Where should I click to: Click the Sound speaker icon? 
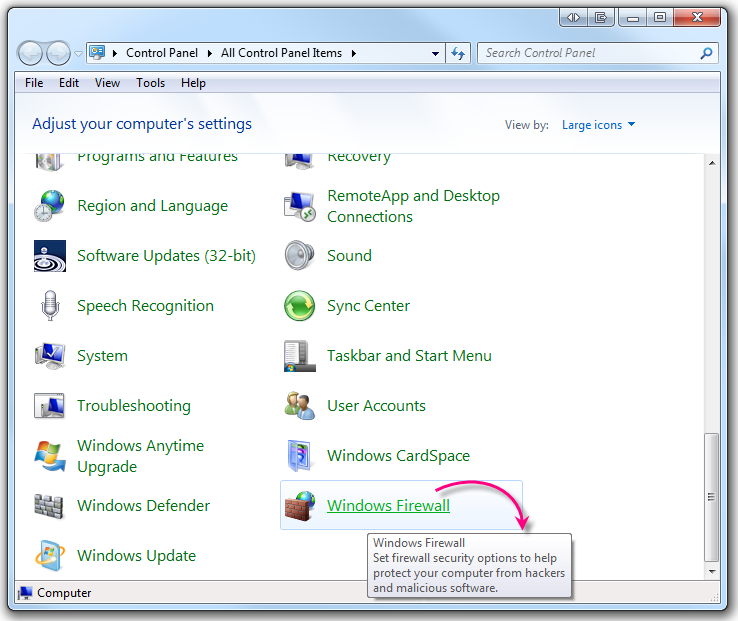(300, 256)
